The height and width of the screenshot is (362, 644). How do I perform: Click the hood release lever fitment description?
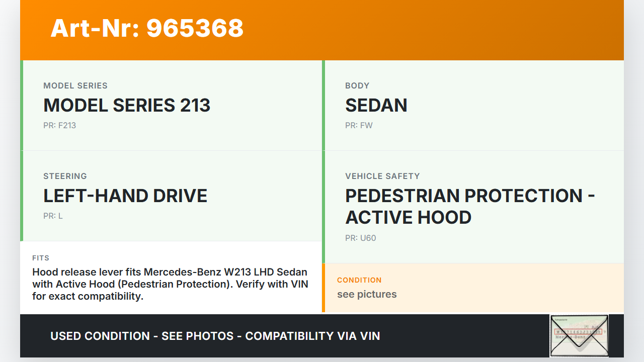pyautogui.click(x=170, y=284)
